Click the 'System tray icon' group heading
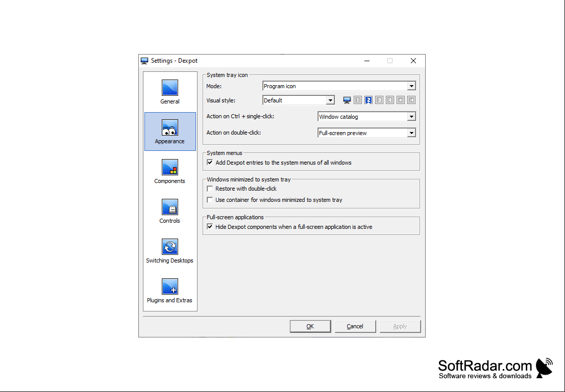Image resolution: width=565 pixels, height=392 pixels. (227, 75)
